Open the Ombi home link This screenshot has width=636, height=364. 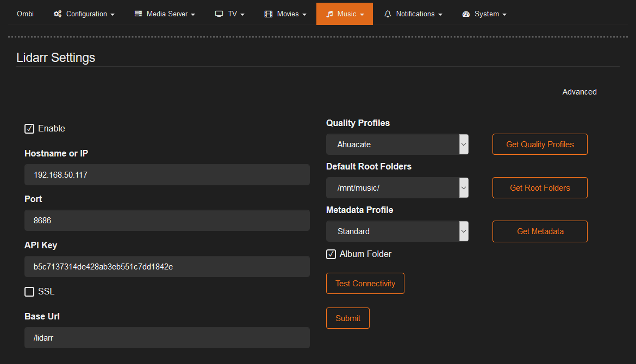coord(25,14)
